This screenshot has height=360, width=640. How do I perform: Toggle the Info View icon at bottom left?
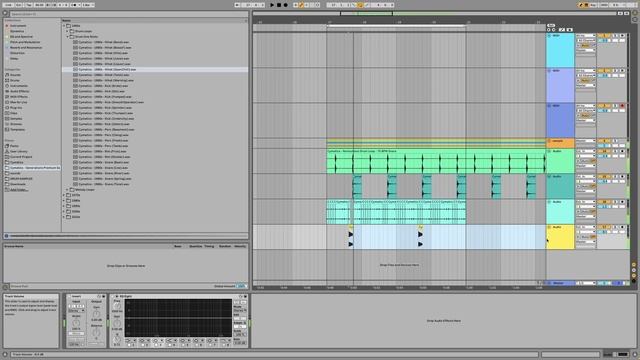click(6, 355)
